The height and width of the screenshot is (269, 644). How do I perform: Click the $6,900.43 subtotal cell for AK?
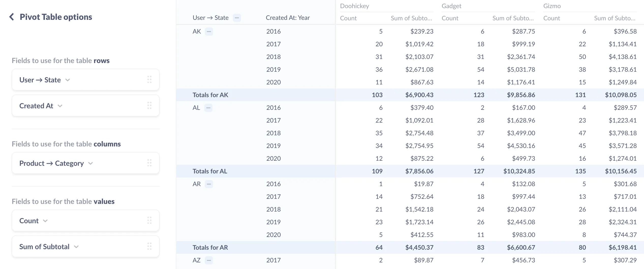(419, 95)
